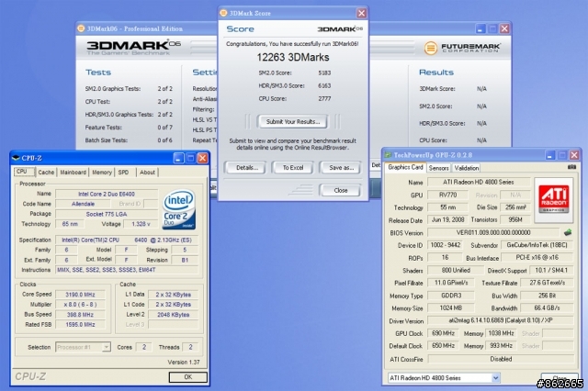This screenshot has height=391, width=588.
Task: Click the Core Speed value 3190.0 MHz
Action: click(80, 295)
